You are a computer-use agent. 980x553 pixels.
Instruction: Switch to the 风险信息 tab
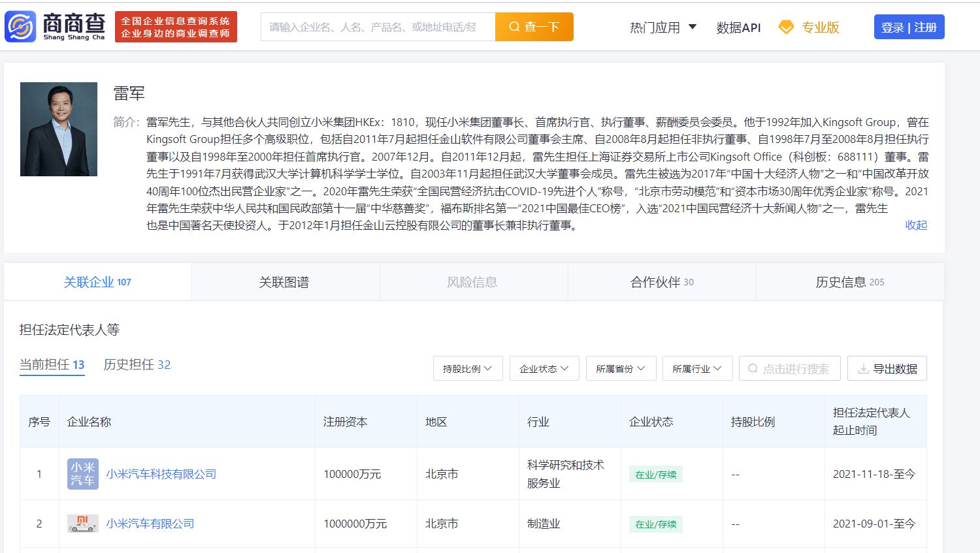click(472, 282)
